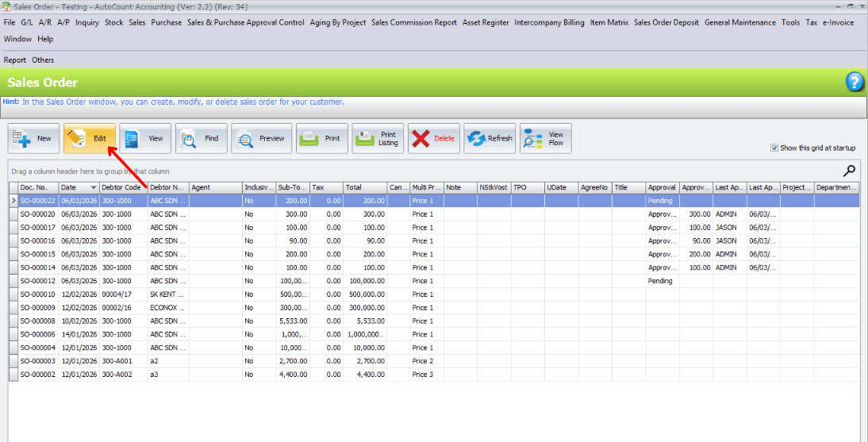The image size is (868, 442).
Task: Open the Stock menu
Action: point(114,23)
